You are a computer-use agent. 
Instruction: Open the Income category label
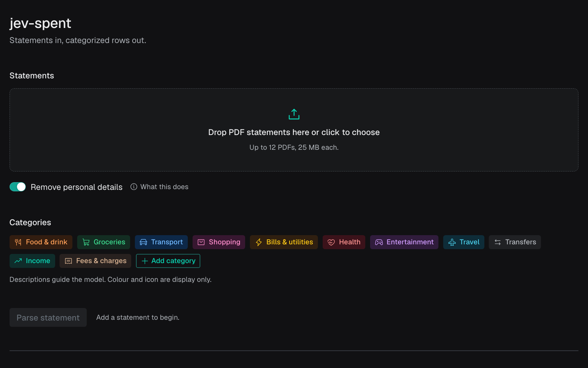38,261
